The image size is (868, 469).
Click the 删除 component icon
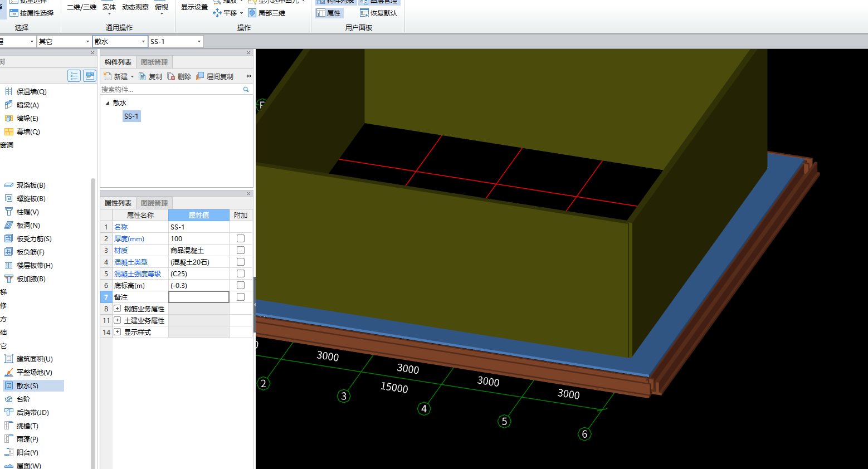point(171,76)
